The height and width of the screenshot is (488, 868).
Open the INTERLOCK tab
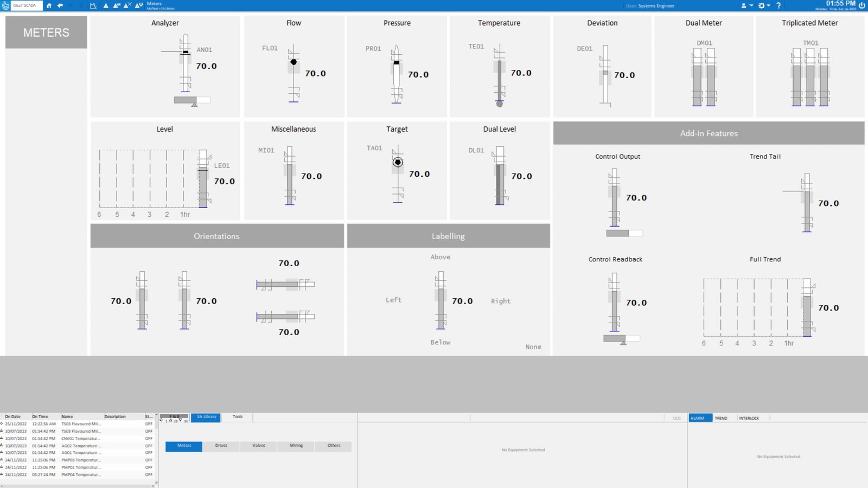pos(749,418)
